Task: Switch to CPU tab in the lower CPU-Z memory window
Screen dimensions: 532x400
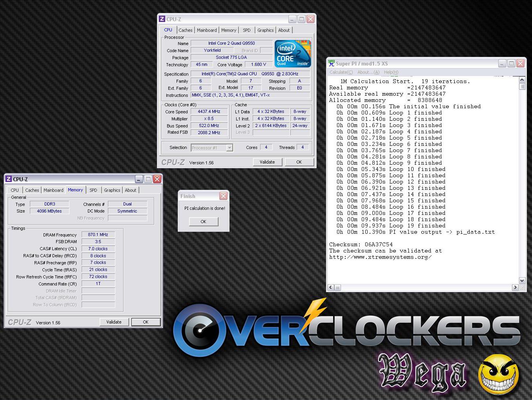Action: coord(15,190)
